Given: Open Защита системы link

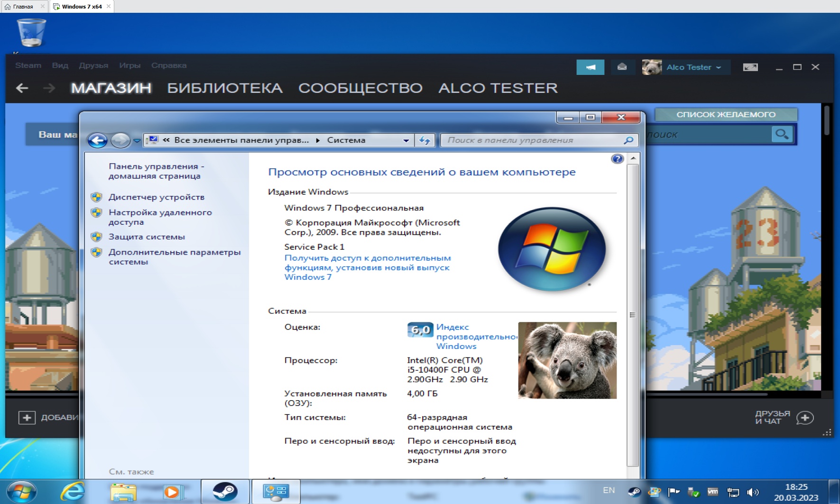Looking at the screenshot, I should (147, 237).
